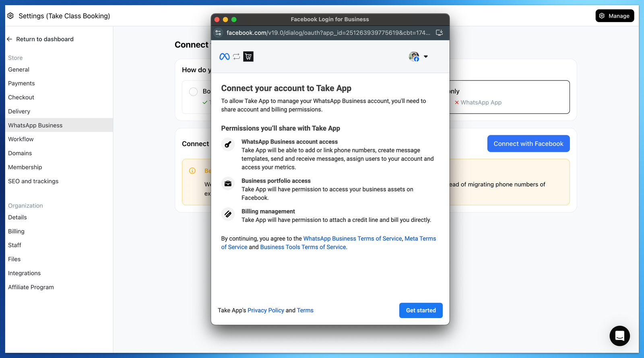
Task: Open Files section
Action: (14, 259)
